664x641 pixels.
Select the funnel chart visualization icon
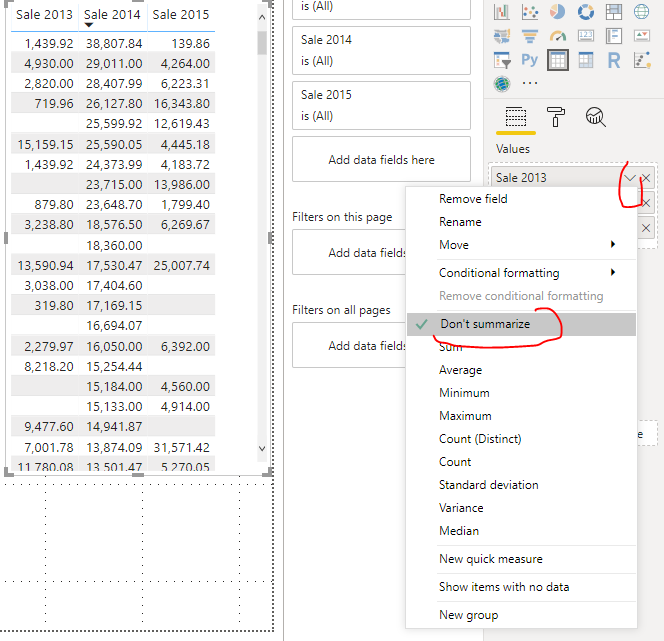[530, 36]
